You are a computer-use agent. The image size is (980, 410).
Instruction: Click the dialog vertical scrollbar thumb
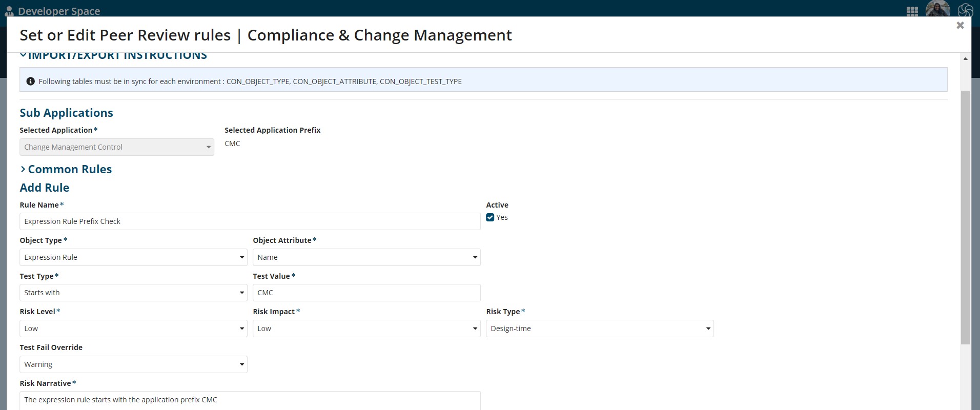click(965, 217)
